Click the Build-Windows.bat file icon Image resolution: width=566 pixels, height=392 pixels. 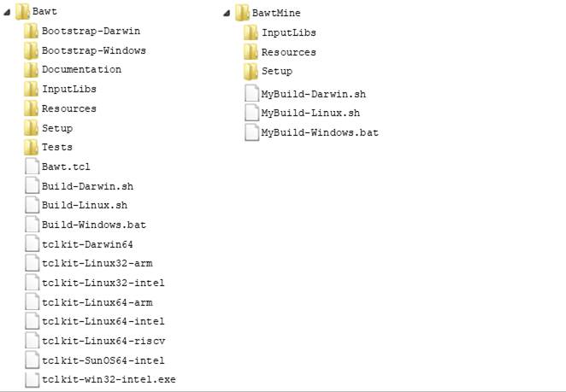coord(32,225)
